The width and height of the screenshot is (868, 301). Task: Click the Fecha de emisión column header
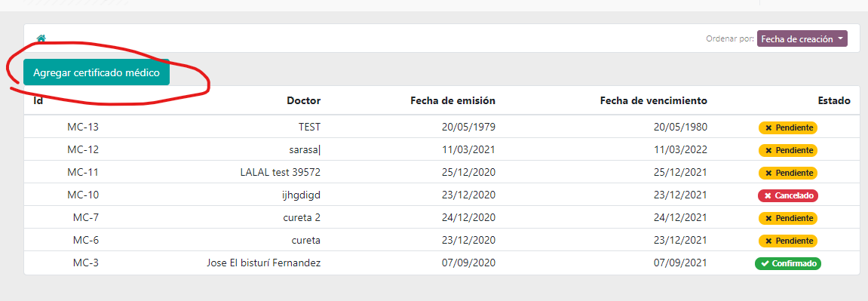pos(452,100)
